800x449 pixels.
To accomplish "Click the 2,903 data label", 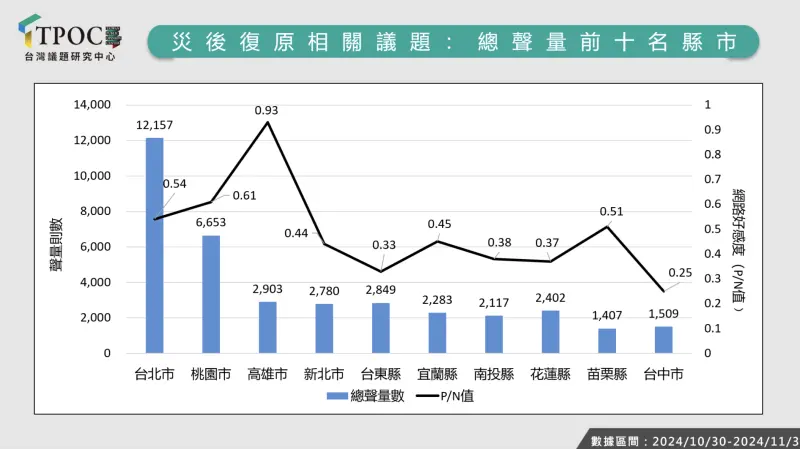I will click(x=267, y=289).
